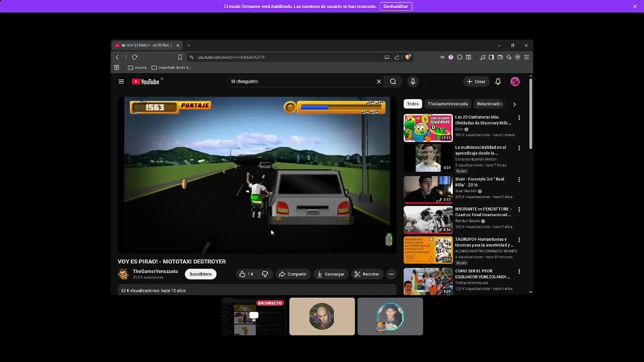Open options menu for TAGRUPO4 video
Screen dimensions: 644x362
coord(519,240)
